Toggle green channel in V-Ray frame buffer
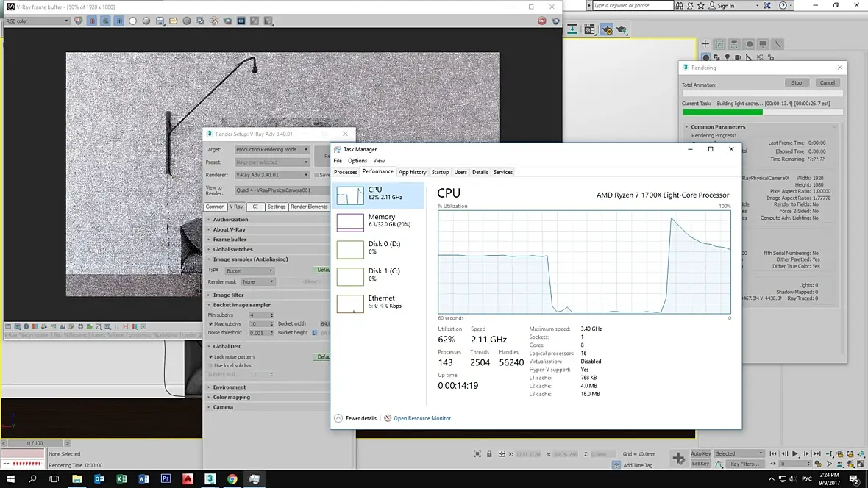868x488 pixels. coord(106,21)
